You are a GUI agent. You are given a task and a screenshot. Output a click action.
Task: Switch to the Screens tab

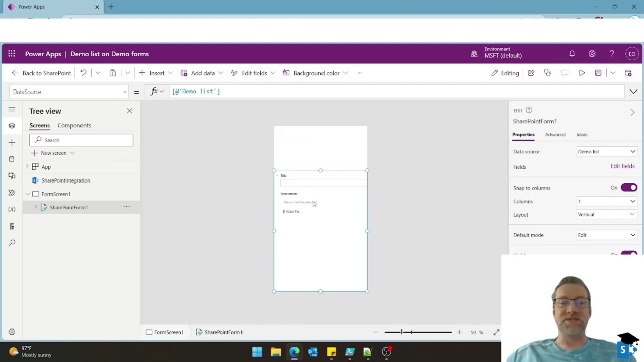(x=39, y=125)
